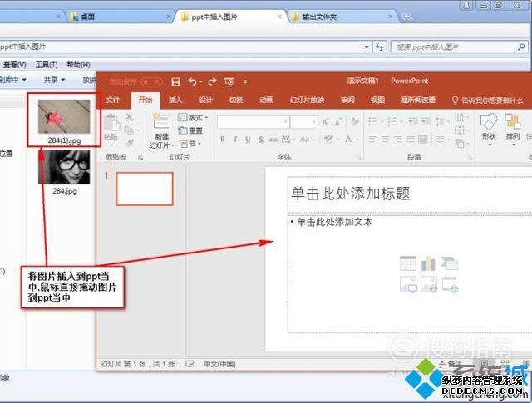Select the Format Painter brush icon
Image resolution: width=532 pixels, height=403 pixels.
click(130, 143)
